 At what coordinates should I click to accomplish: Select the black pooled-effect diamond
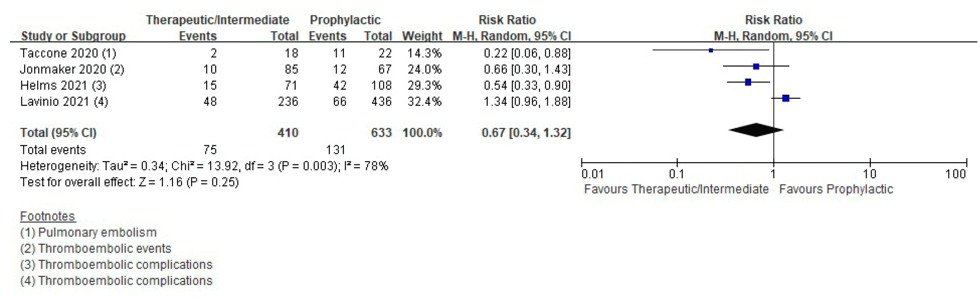[x=755, y=130]
